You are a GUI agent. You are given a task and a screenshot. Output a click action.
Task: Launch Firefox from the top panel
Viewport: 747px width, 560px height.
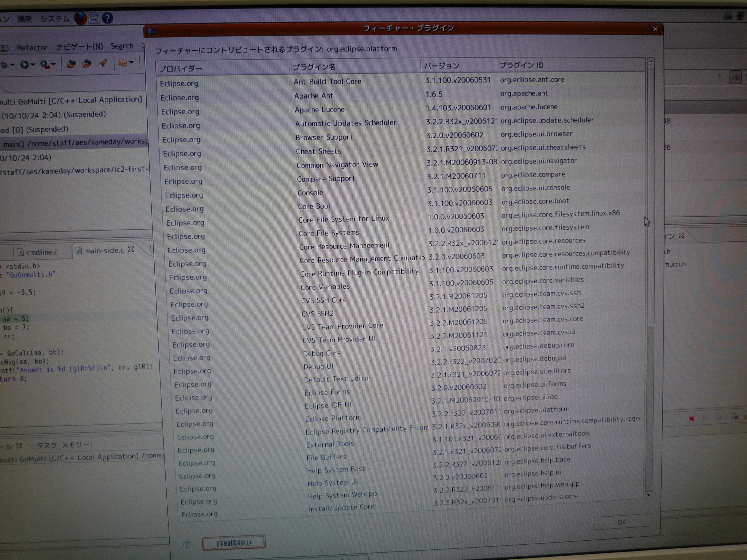coord(81,18)
